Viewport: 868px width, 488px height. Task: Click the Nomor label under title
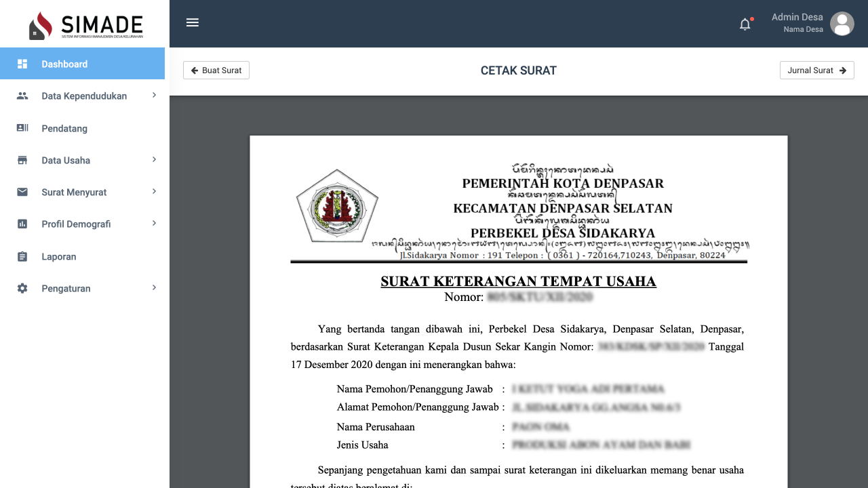(x=464, y=297)
